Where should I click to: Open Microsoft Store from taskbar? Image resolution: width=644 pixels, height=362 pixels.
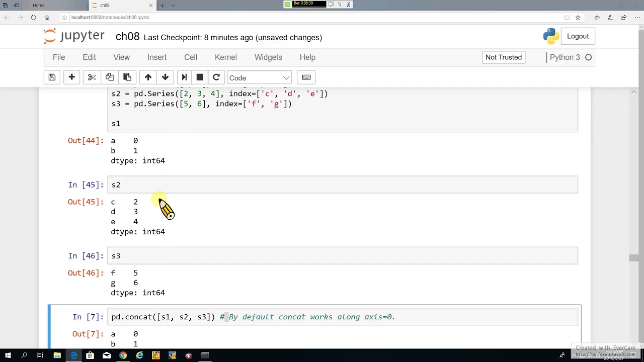pyautogui.click(x=90, y=355)
